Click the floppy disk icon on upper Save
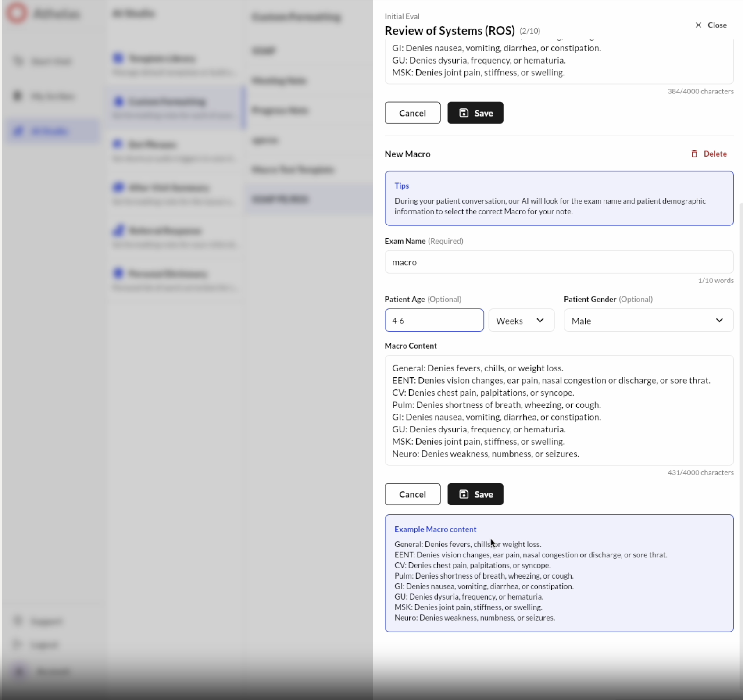 (464, 113)
